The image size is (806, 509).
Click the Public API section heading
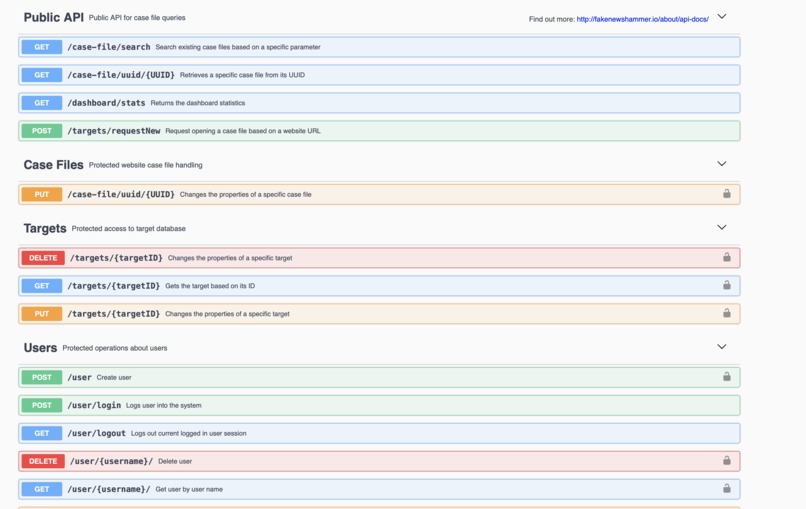pos(53,17)
